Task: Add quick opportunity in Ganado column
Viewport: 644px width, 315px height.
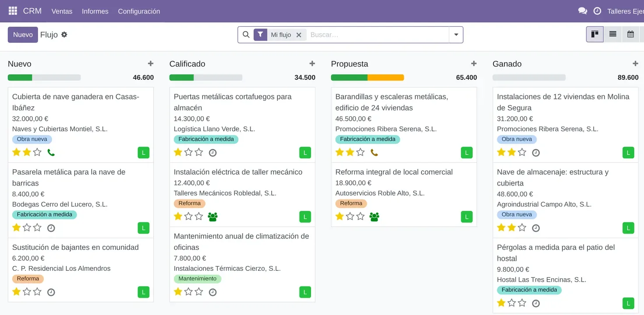Action: pos(635,63)
